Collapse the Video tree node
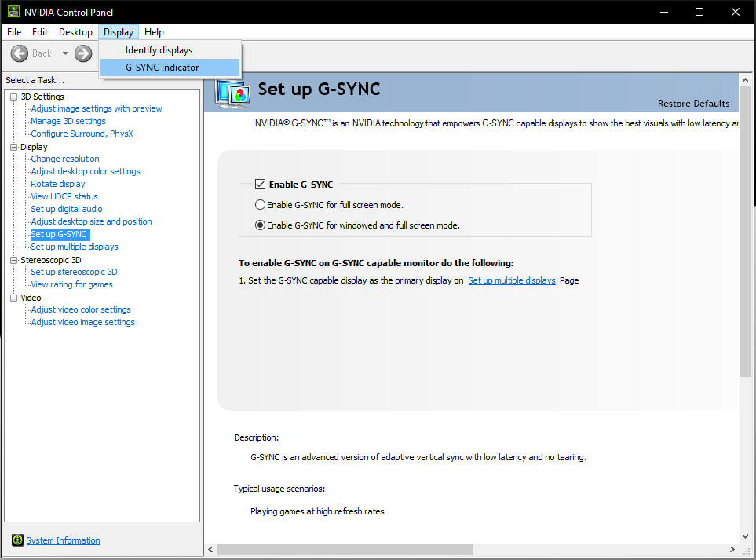756x560 pixels. coord(14,298)
